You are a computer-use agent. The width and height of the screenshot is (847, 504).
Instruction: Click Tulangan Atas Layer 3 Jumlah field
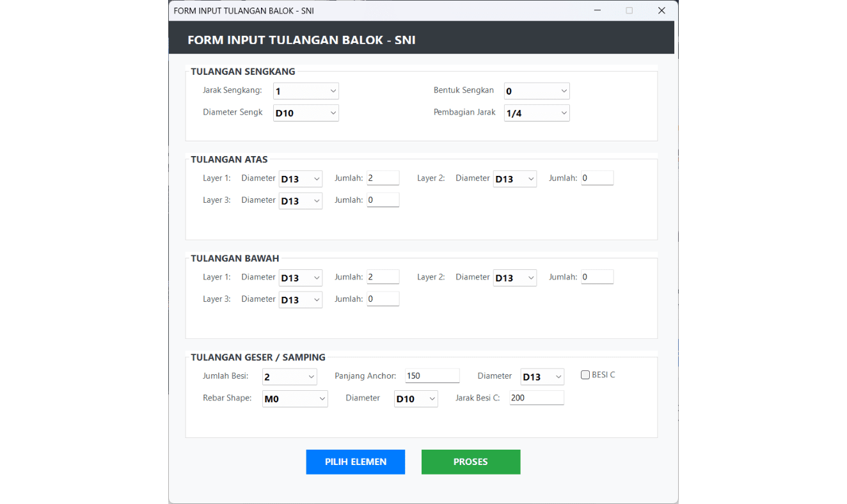383,200
